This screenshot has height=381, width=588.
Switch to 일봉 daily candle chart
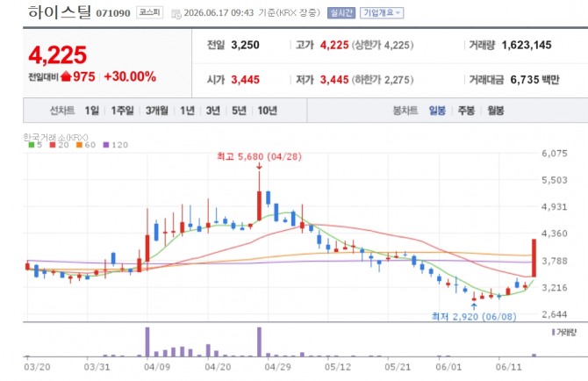tap(437, 111)
